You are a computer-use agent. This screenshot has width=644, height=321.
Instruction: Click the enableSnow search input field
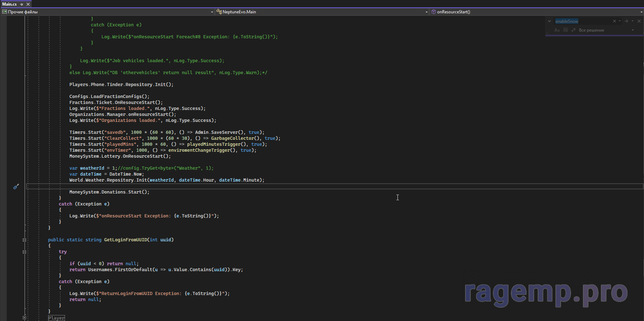[583, 21]
